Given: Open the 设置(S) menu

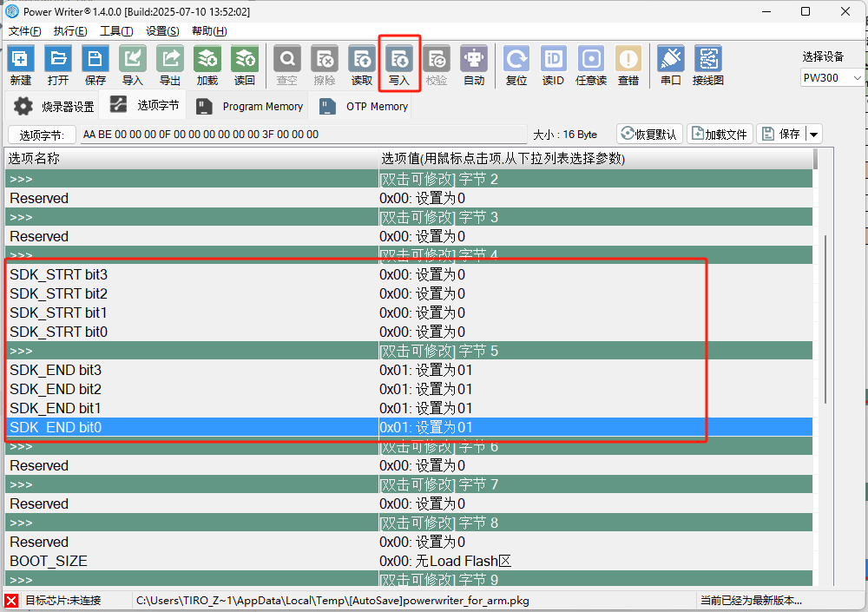Looking at the screenshot, I should 162,31.
